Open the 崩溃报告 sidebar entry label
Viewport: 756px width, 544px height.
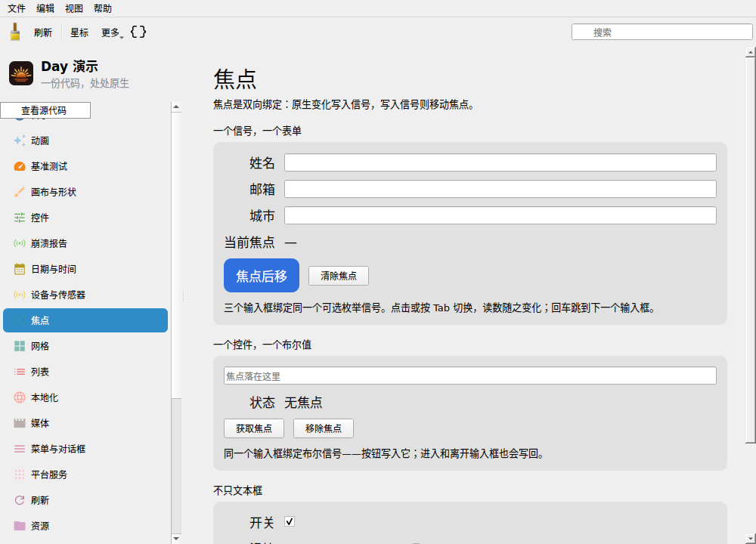[x=49, y=243]
